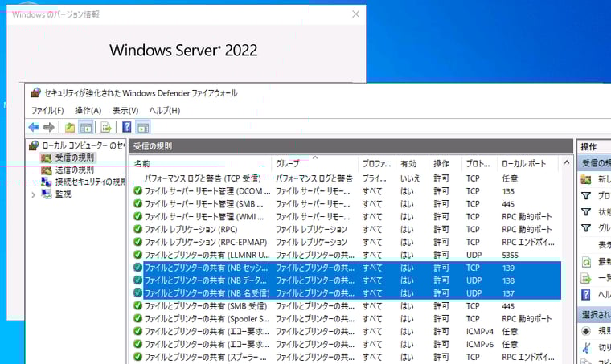Click the port 5355 cell

510,255
